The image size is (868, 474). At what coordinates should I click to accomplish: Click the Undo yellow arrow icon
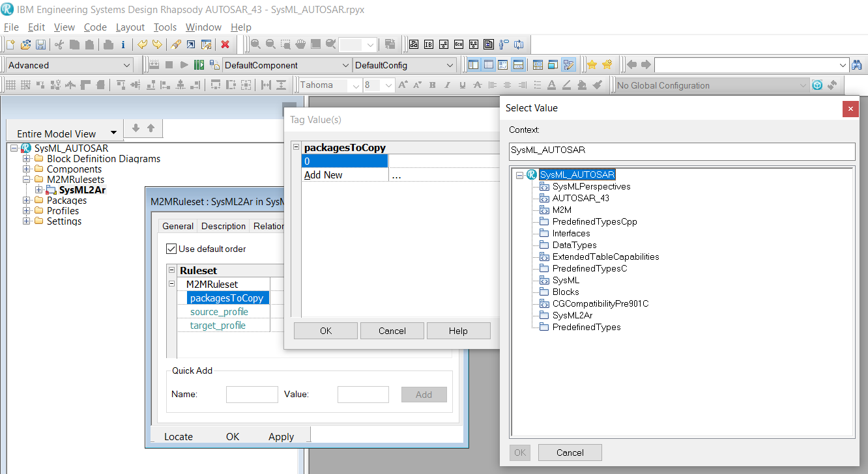tap(142, 44)
